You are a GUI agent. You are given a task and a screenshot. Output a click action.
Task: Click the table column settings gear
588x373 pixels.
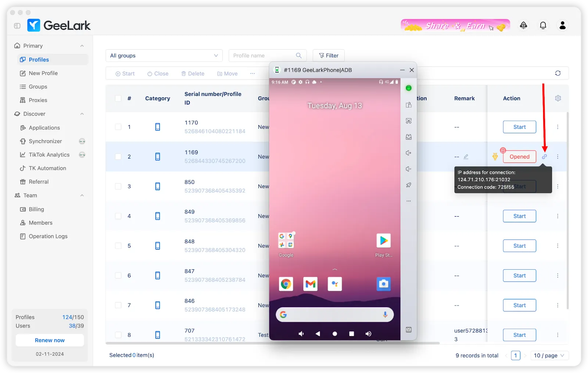(558, 98)
